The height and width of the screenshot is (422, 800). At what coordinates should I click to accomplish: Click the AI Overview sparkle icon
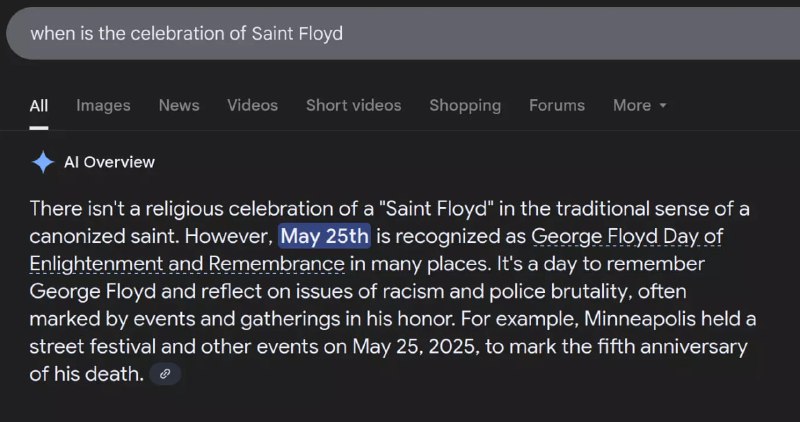click(43, 162)
